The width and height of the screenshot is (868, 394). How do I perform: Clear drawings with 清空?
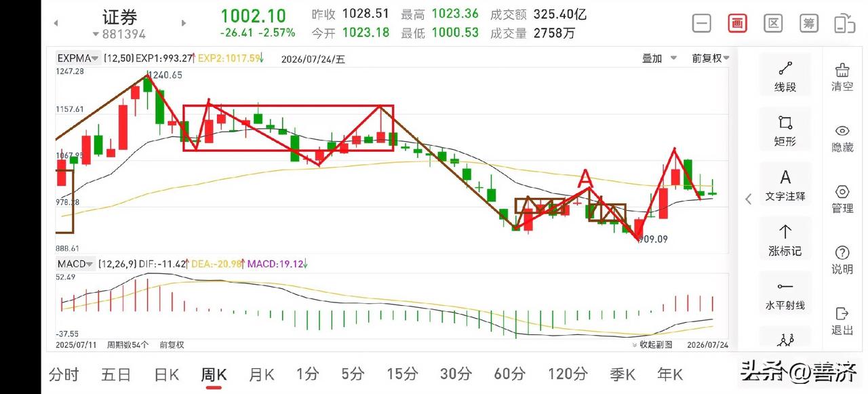842,77
